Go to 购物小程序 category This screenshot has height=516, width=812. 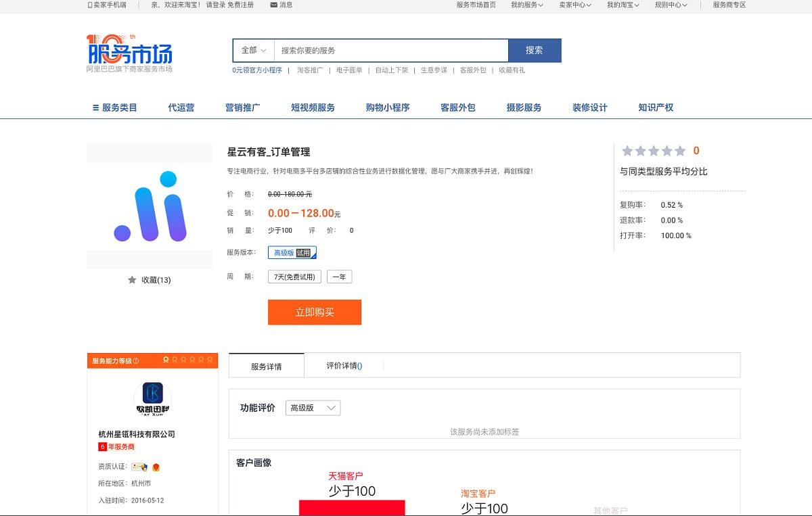[x=388, y=108]
